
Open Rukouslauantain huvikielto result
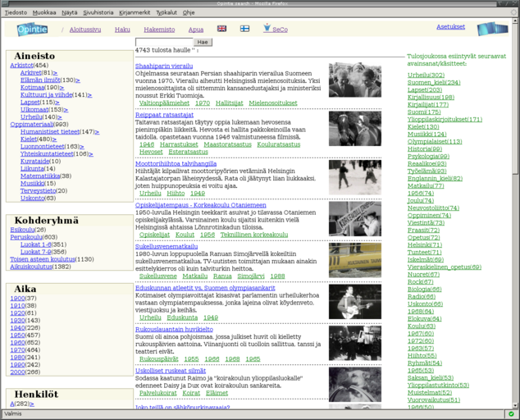click(174, 330)
